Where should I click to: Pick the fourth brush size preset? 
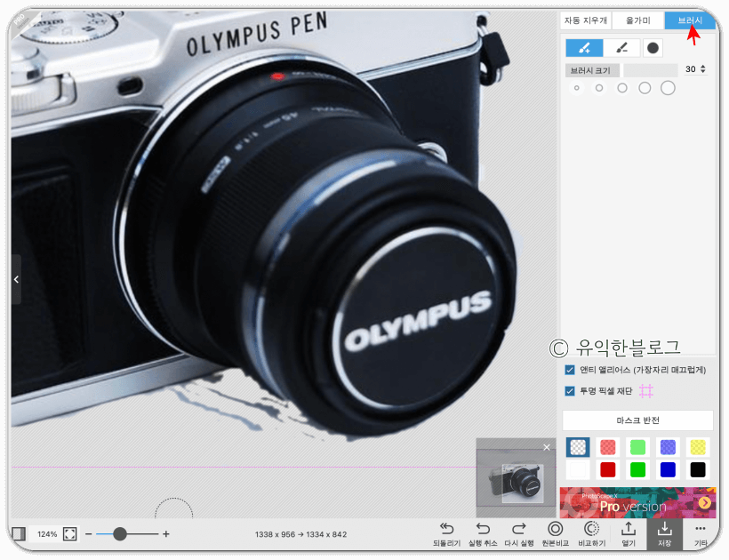click(x=645, y=88)
